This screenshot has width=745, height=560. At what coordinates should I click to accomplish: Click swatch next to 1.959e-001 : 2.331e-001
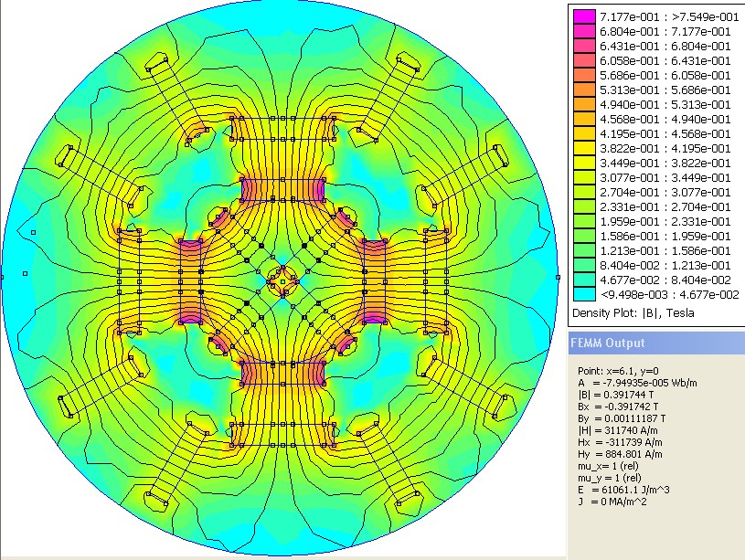pyautogui.click(x=584, y=221)
